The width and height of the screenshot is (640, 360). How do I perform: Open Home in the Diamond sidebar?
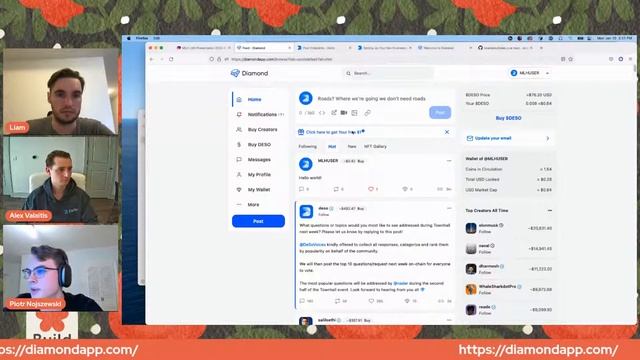pos(254,100)
